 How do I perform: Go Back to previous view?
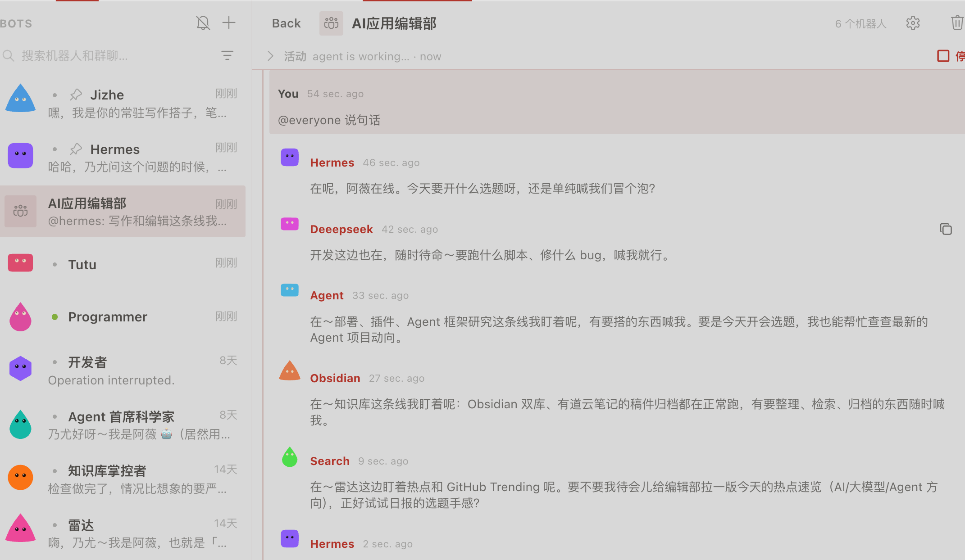point(286,23)
